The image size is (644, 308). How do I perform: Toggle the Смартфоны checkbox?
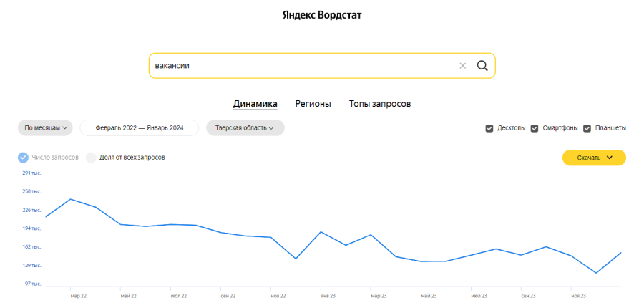pyautogui.click(x=535, y=128)
